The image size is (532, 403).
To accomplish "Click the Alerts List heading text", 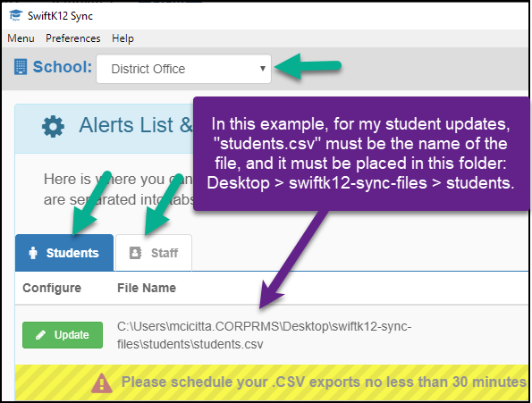I will [136, 125].
